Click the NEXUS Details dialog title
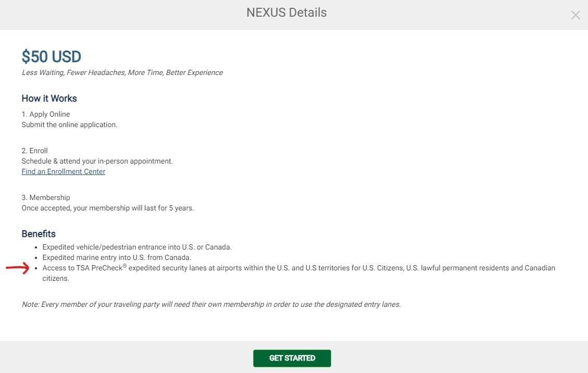588x373 pixels. pos(286,13)
